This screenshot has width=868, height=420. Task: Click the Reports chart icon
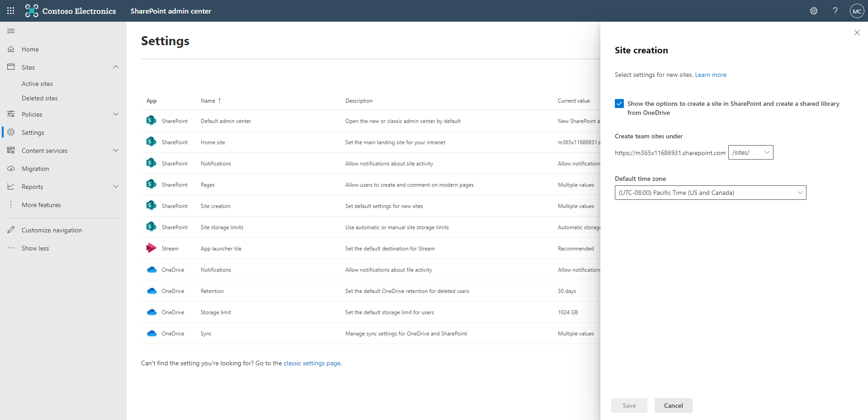[11, 186]
